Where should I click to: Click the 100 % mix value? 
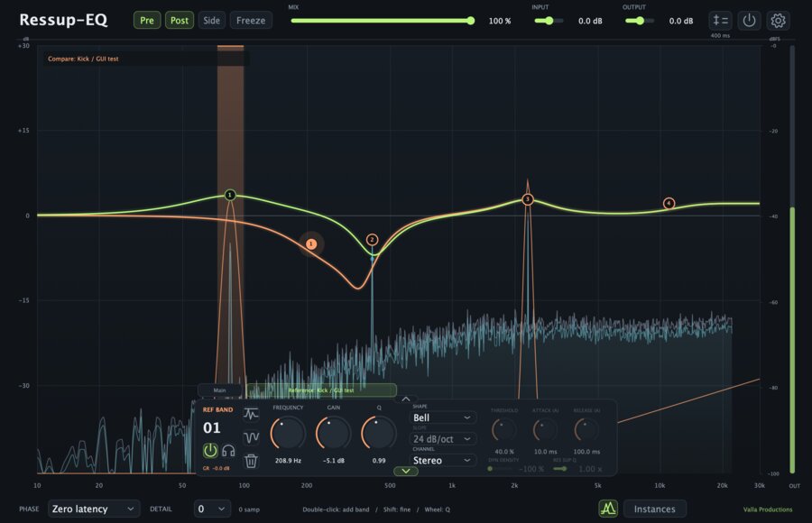tap(499, 21)
